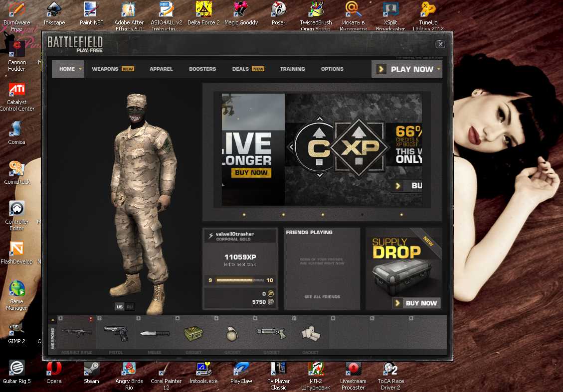
Task: Click the 5750 credits balance
Action: [x=259, y=302]
